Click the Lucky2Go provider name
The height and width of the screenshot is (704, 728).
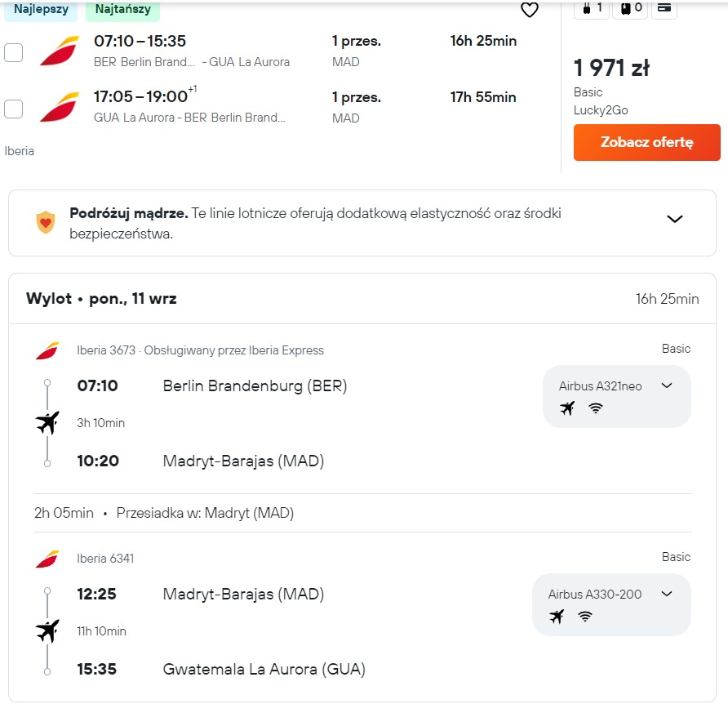coord(601,110)
